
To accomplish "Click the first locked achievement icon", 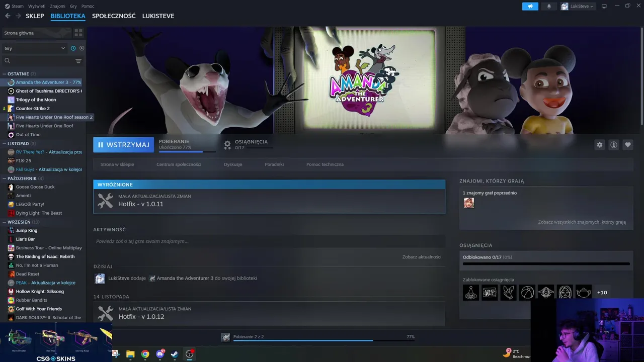I will [471, 292].
